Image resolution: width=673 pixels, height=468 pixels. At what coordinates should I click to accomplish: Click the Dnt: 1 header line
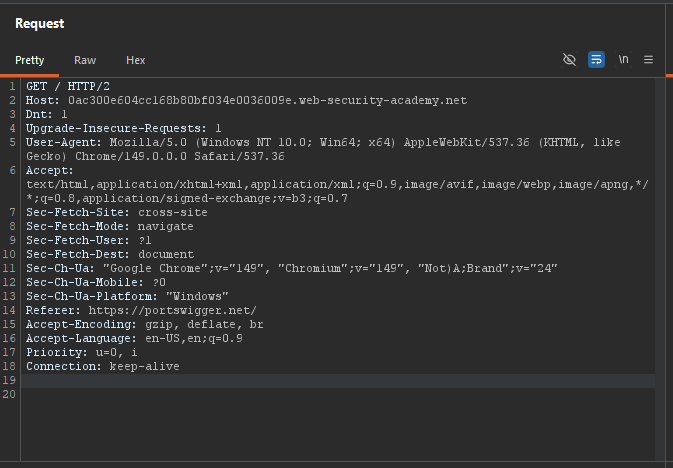[x=46, y=114]
